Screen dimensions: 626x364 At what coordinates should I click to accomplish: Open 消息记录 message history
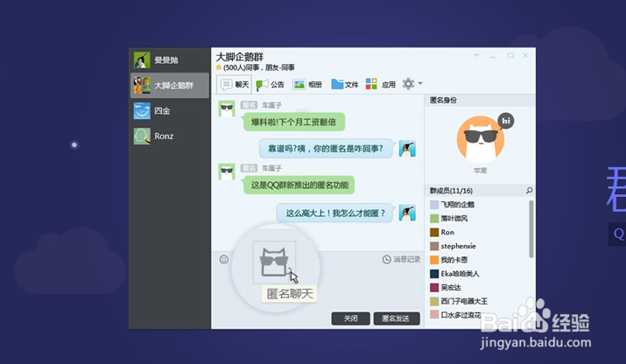click(401, 259)
